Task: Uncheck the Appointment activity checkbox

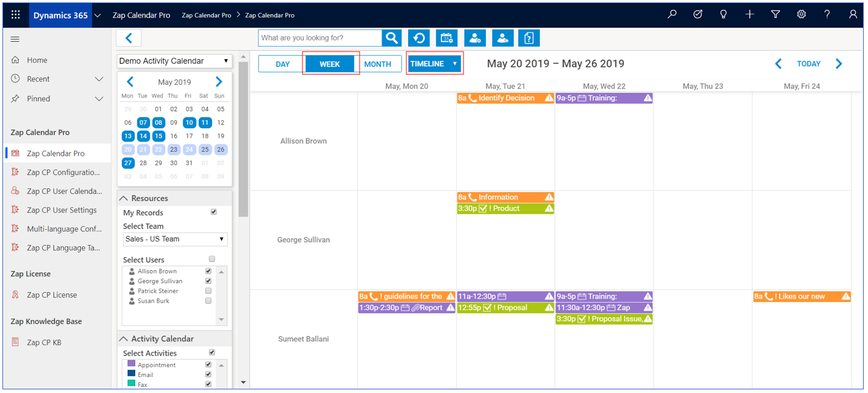Action: [208, 365]
